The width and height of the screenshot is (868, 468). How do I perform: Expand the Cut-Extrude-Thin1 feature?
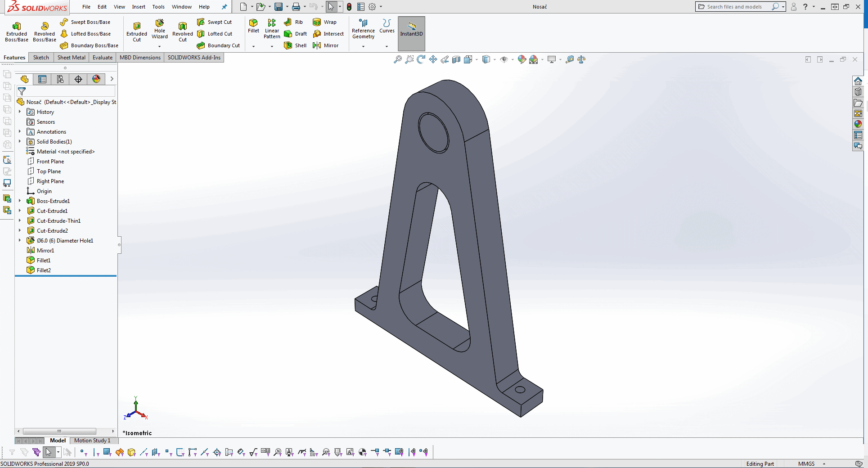tap(20, 220)
